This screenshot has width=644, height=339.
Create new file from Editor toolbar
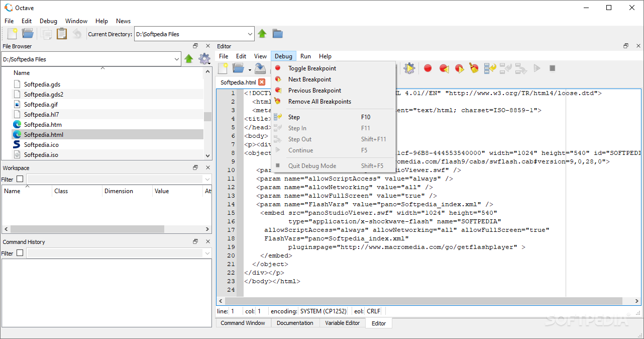pos(223,68)
